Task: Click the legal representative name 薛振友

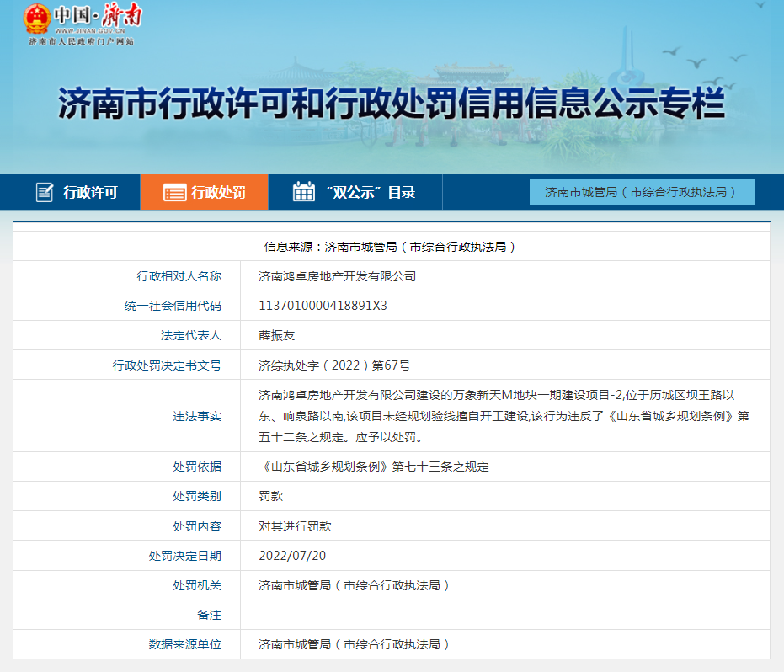Action: 277,335
